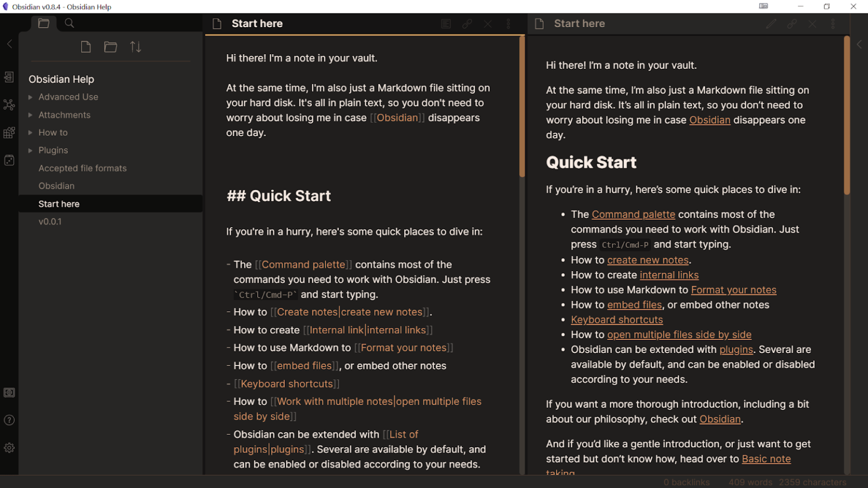This screenshot has width=868, height=488.
Task: Open the three-dot pane options menu
Action: click(508, 24)
